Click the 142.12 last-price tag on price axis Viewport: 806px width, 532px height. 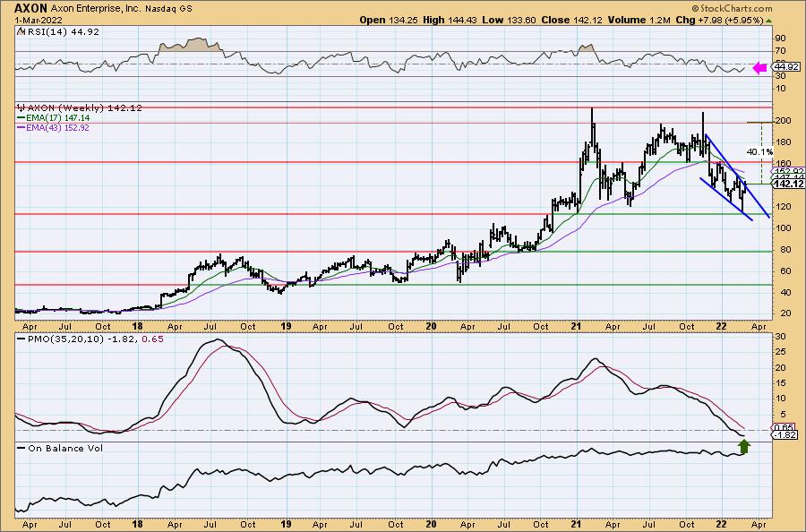point(789,184)
